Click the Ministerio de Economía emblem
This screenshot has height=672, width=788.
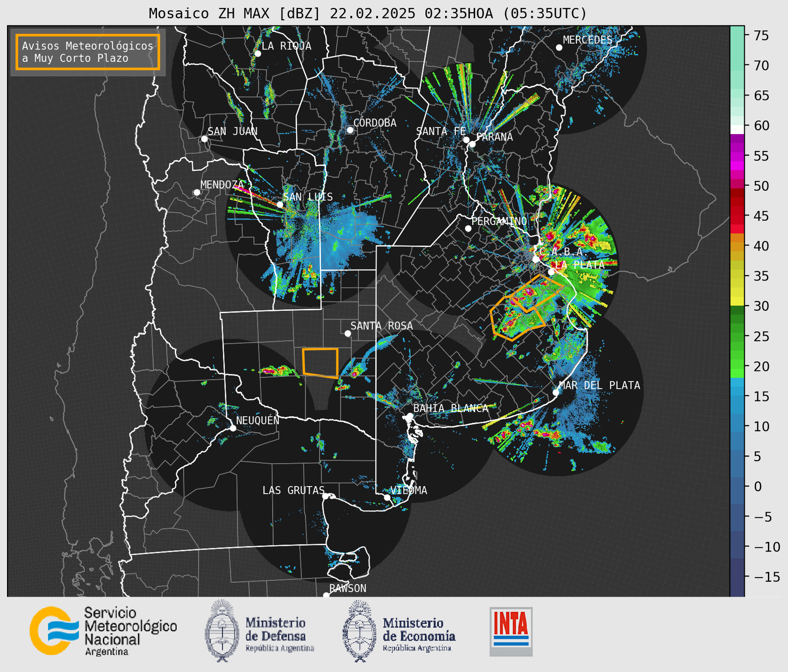(x=359, y=631)
